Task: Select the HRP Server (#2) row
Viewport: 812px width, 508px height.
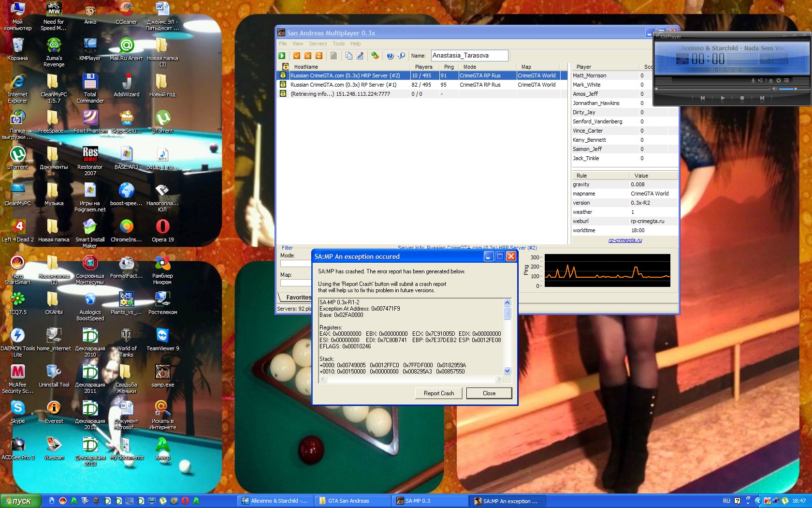Action: pyautogui.click(x=421, y=75)
